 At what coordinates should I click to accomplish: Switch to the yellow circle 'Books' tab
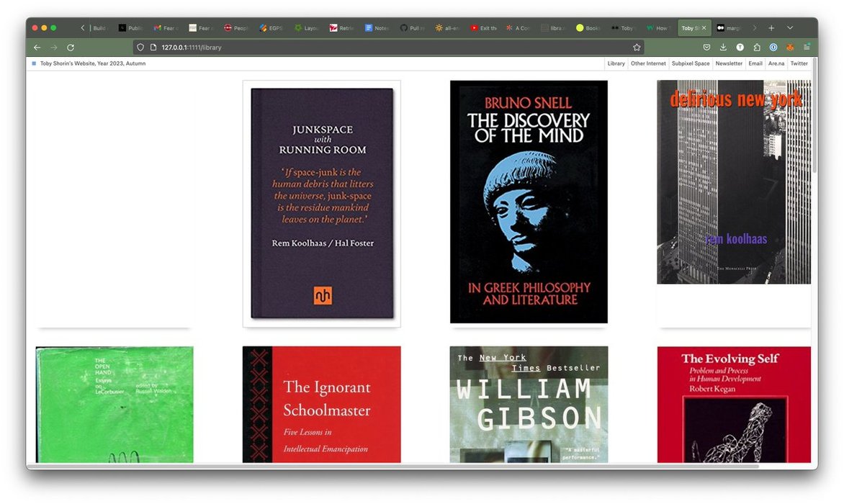click(588, 28)
